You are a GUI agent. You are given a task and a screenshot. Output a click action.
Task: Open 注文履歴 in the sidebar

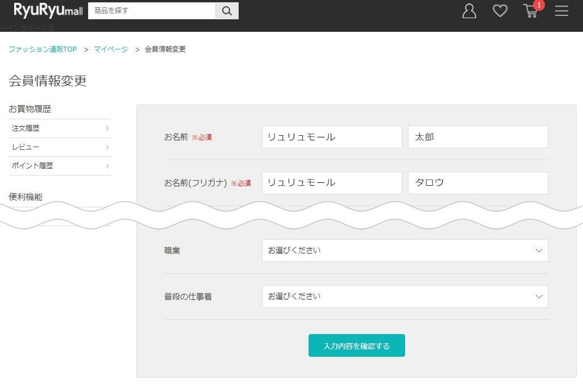coord(60,128)
